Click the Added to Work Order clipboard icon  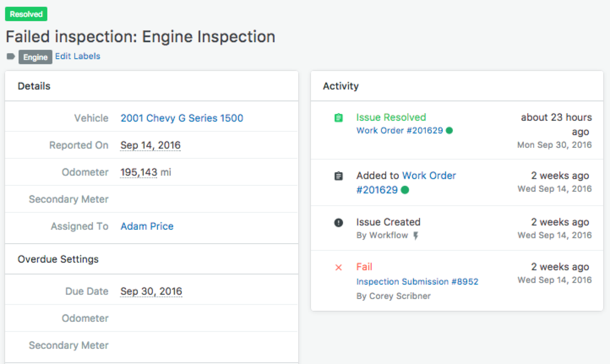point(338,176)
